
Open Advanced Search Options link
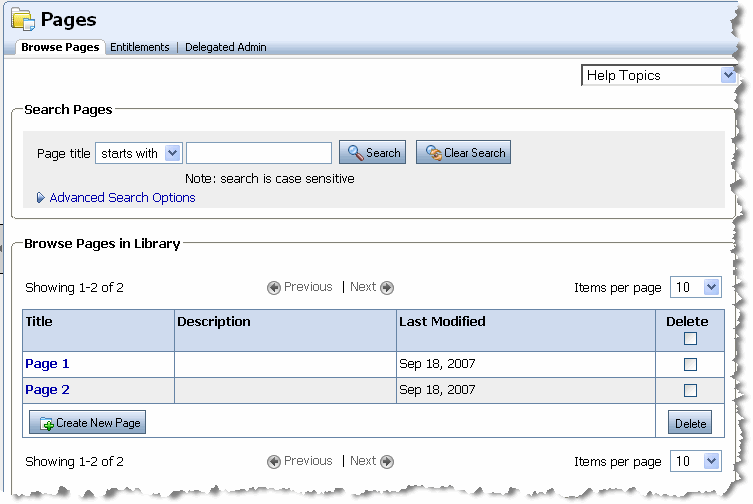[x=122, y=197]
